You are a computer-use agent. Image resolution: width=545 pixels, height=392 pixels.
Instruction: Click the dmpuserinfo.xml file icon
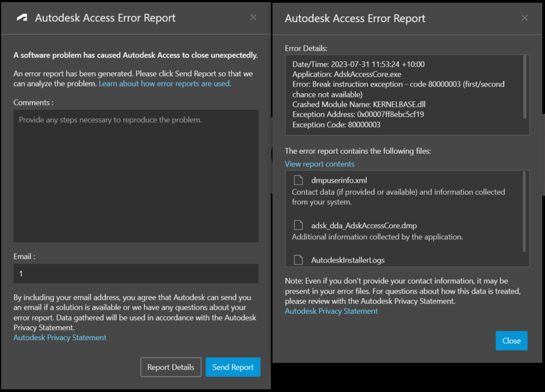point(298,180)
